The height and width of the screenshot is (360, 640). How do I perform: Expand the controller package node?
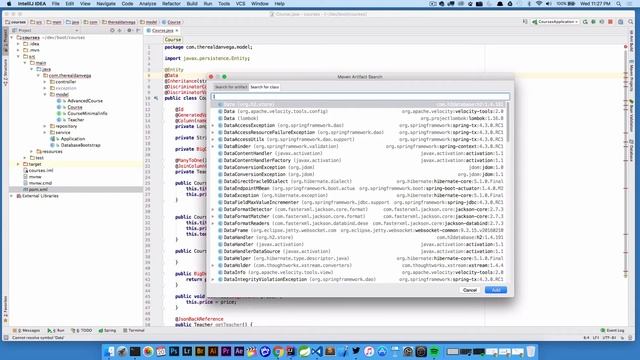pyautogui.click(x=45, y=82)
